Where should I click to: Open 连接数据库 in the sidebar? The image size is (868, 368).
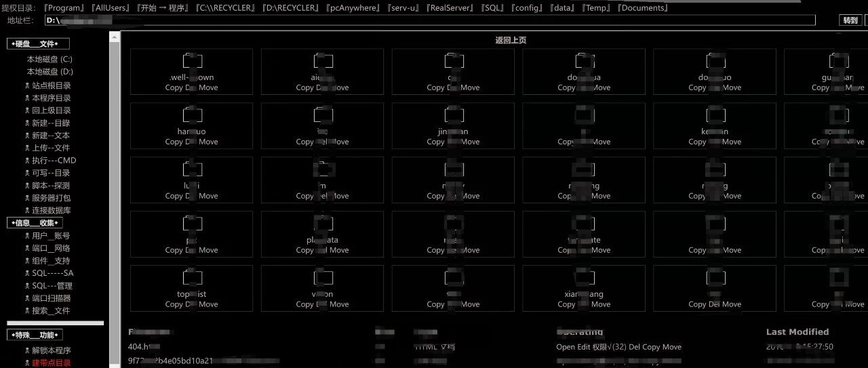[x=52, y=211]
